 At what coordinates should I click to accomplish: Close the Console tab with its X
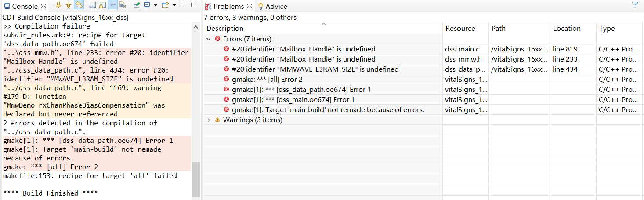(43, 6)
